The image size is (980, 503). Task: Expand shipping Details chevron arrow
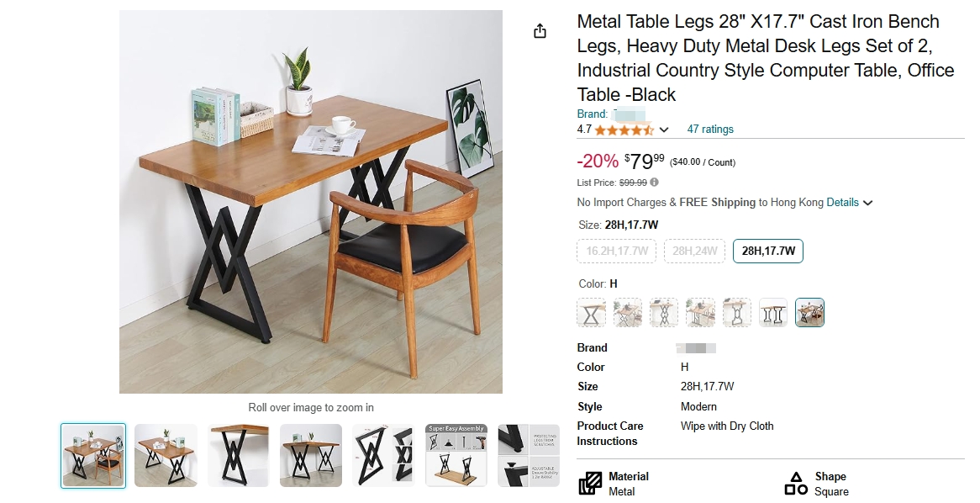click(867, 203)
